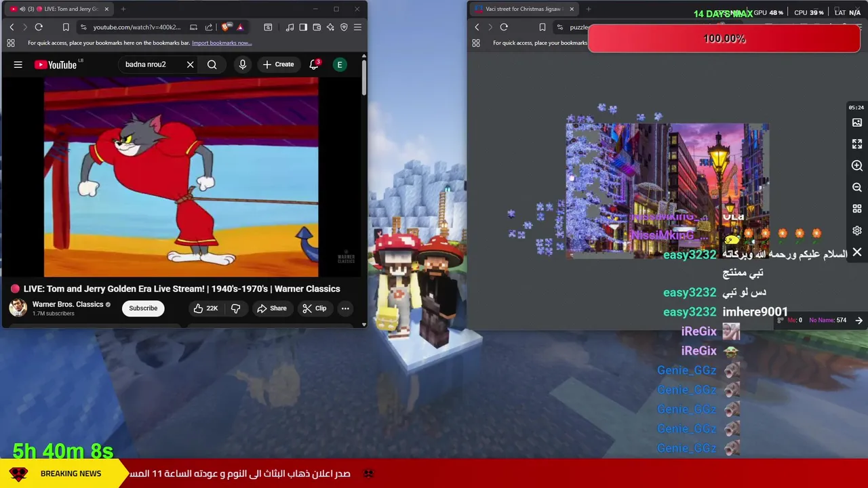The height and width of the screenshot is (488, 868).
Task: Bookmark the YouTube page
Action: point(66,27)
